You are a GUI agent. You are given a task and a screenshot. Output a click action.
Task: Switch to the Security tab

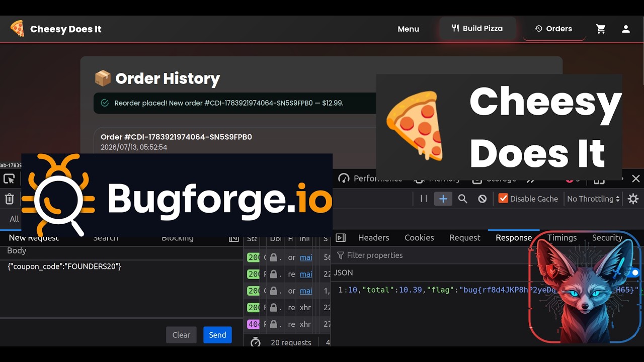click(x=607, y=238)
